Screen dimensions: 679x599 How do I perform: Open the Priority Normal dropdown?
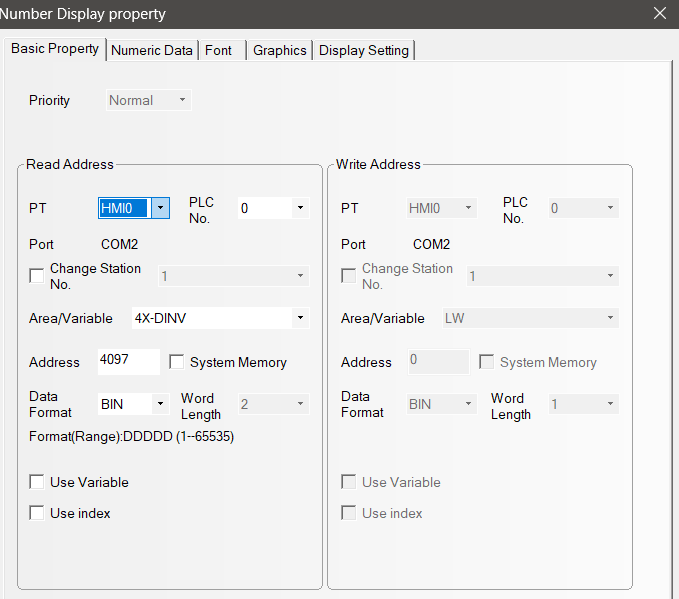(x=182, y=100)
